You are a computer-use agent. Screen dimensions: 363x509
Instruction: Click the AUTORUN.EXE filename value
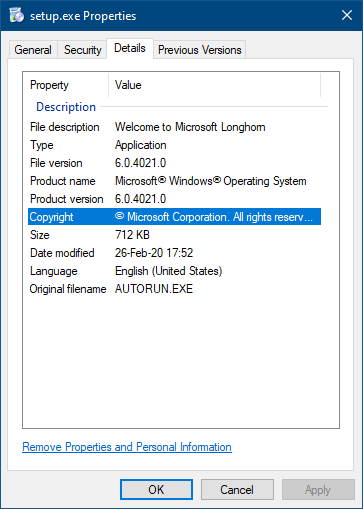[x=154, y=289]
